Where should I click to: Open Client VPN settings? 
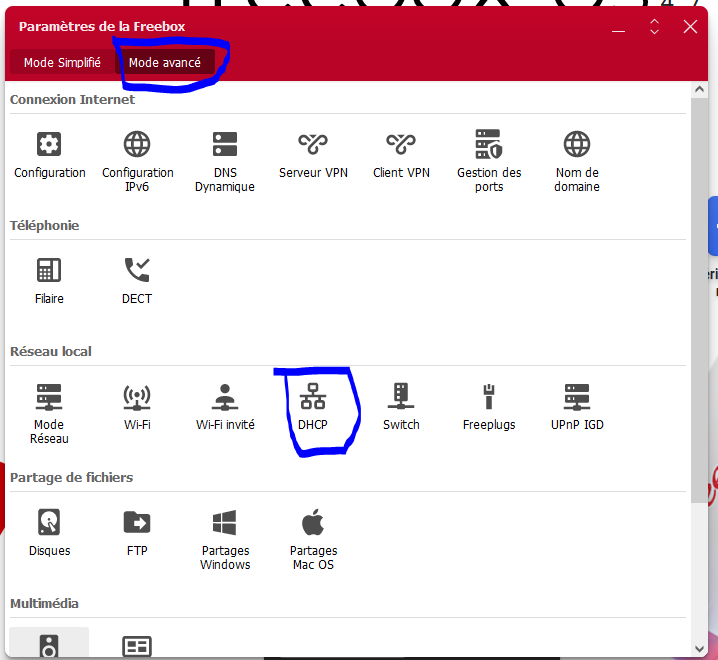pos(401,154)
